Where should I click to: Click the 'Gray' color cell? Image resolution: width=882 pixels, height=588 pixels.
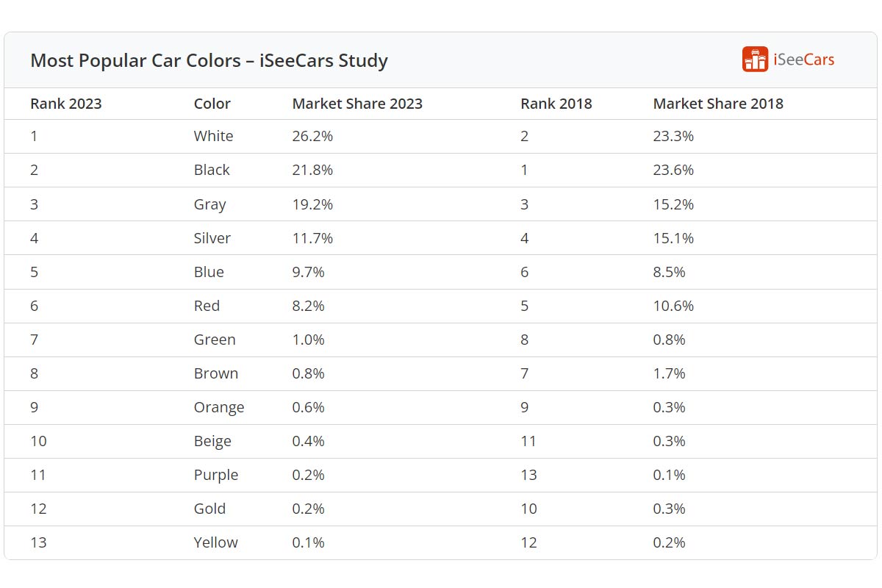click(209, 204)
